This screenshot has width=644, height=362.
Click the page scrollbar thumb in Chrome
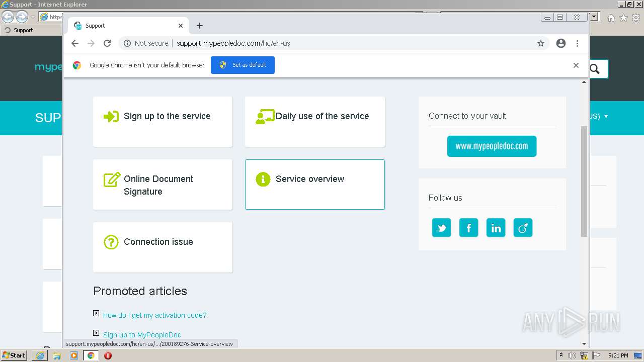coord(584,181)
